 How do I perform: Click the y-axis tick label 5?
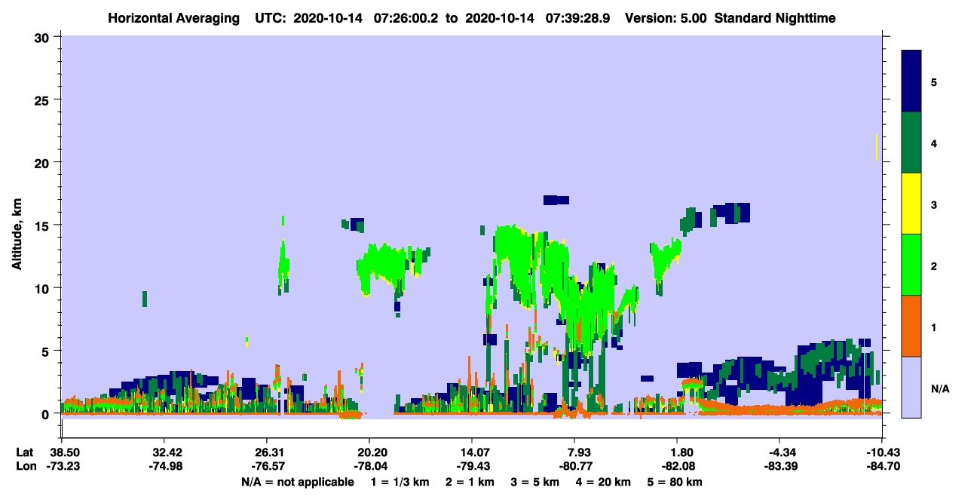(47, 351)
